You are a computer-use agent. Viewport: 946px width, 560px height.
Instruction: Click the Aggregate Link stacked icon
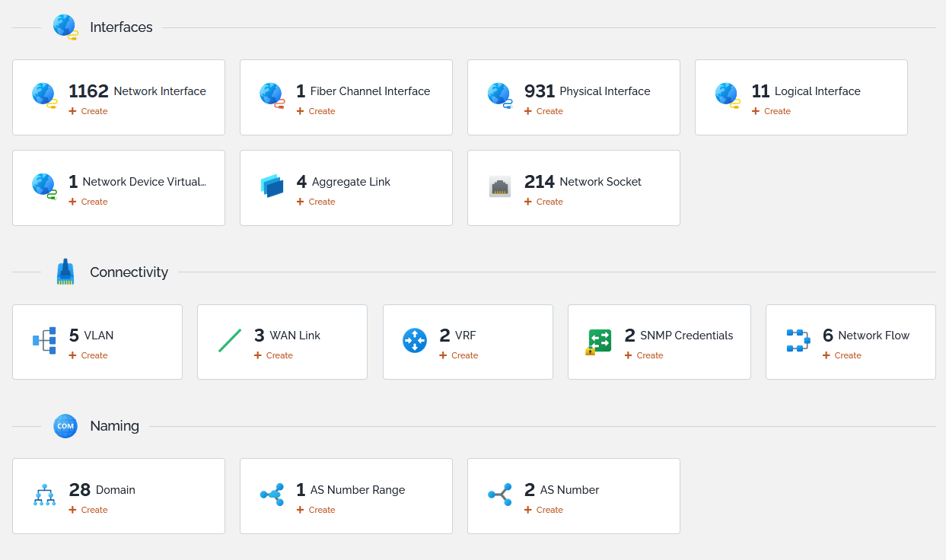pyautogui.click(x=272, y=186)
